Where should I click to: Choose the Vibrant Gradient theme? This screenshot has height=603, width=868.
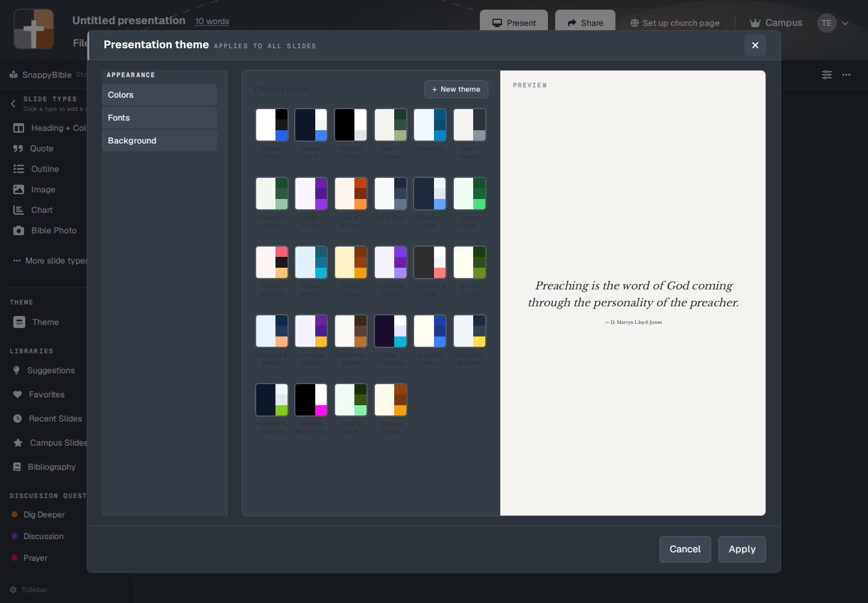click(272, 262)
